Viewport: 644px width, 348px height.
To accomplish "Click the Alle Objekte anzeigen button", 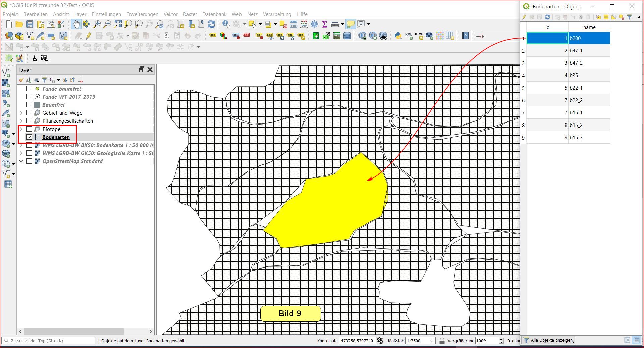I will pos(549,340).
